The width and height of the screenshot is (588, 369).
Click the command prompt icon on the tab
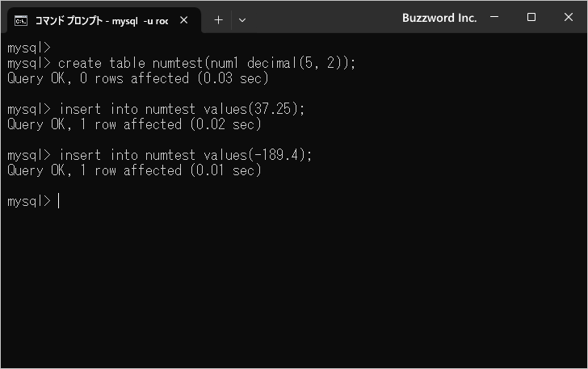21,21
